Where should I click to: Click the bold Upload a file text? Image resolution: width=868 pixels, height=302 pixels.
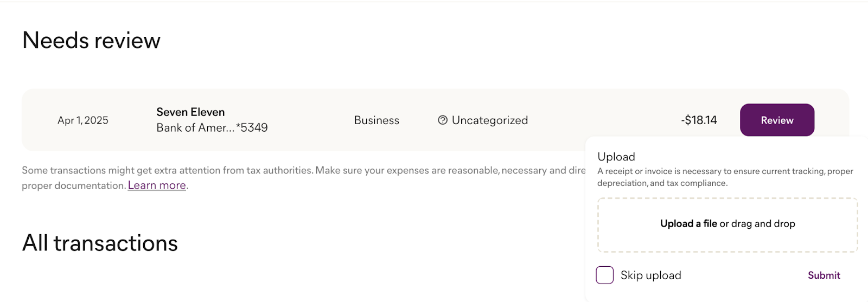point(688,223)
